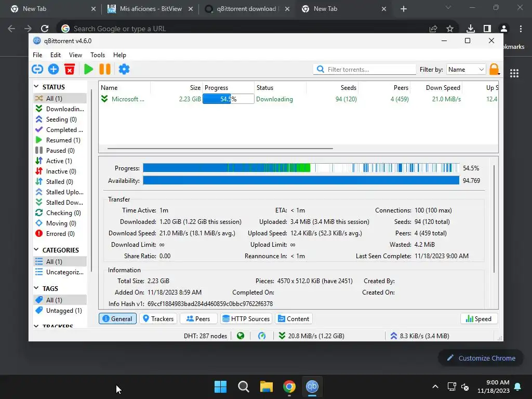Viewport: 532px width, 399px height.
Task: Click the Filter torrents search field
Action: (x=364, y=70)
